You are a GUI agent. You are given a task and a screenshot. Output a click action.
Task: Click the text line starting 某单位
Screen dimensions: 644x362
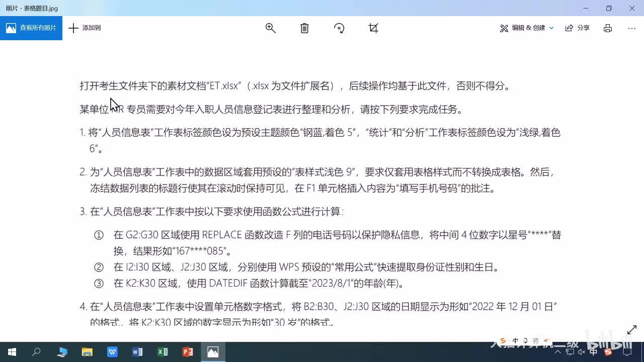[x=271, y=109]
